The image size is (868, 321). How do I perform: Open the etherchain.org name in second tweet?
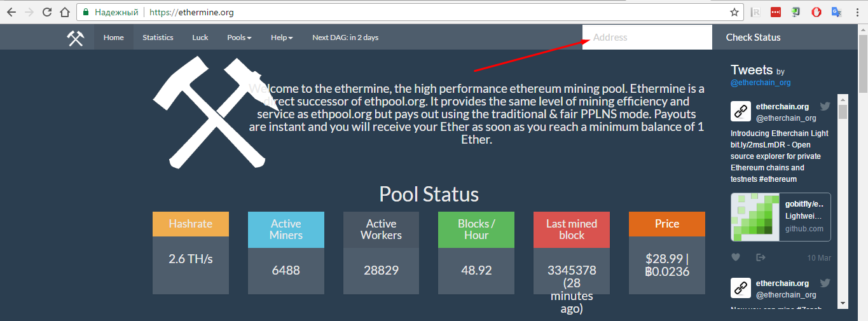pos(782,283)
